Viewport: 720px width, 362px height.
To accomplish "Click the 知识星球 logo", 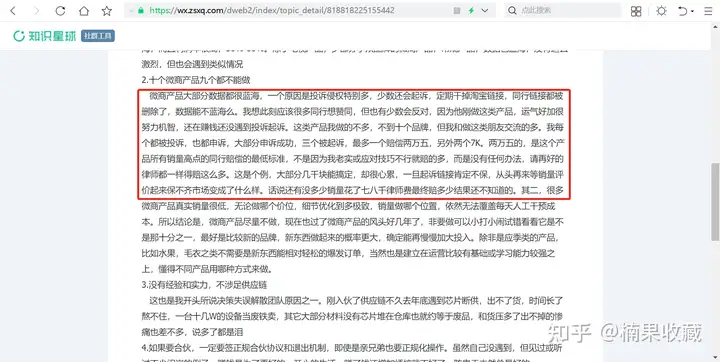I will coord(45,36).
